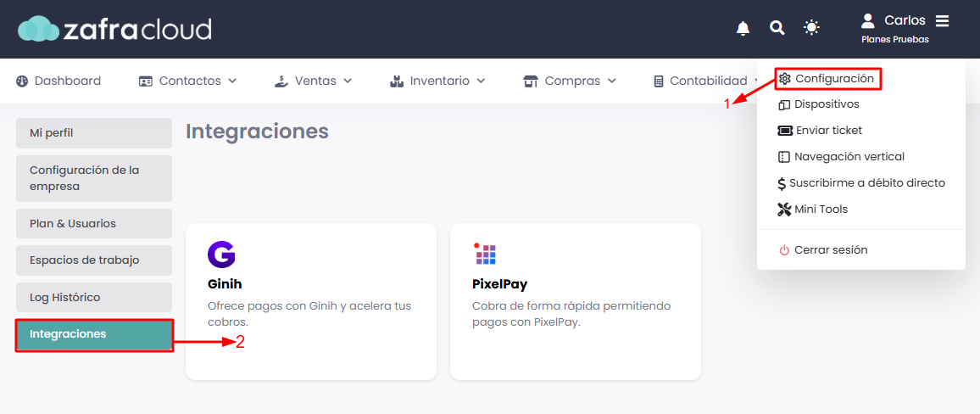
Task: Click the Carlos user avatar icon
Action: pos(867,20)
